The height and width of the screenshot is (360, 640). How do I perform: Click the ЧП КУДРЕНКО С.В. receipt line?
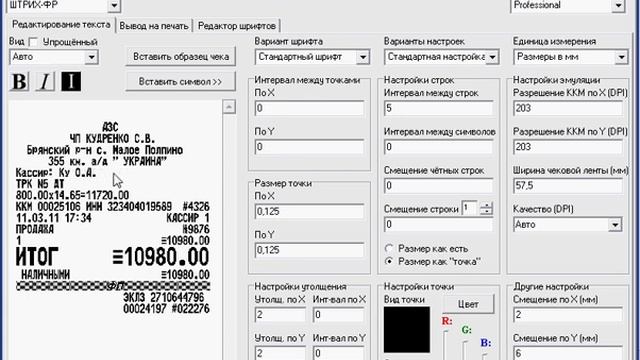click(x=112, y=139)
